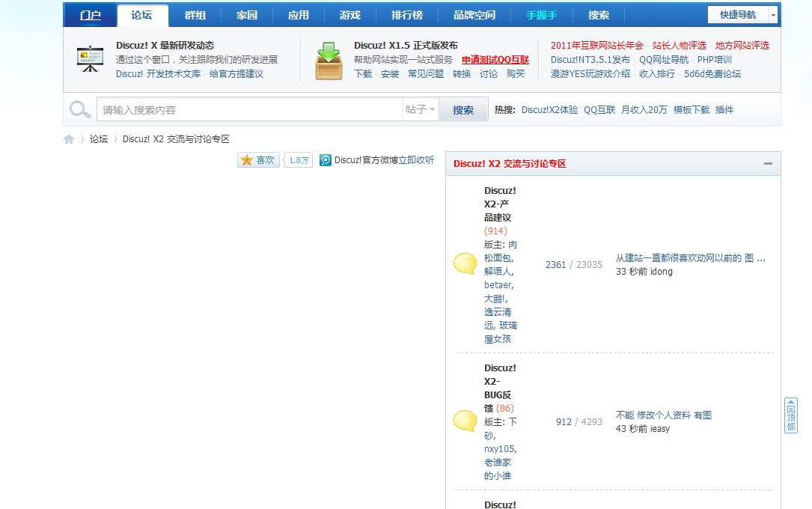
Task: Open latest post 从建站一直都很喜欢动网以前的
Action: [x=690, y=257]
